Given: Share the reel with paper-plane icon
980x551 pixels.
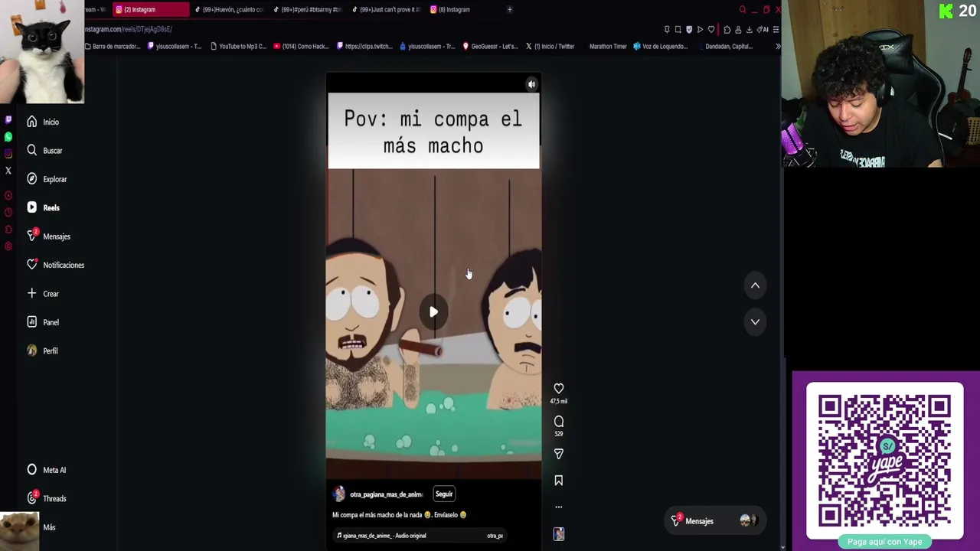Looking at the screenshot, I should point(559,454).
